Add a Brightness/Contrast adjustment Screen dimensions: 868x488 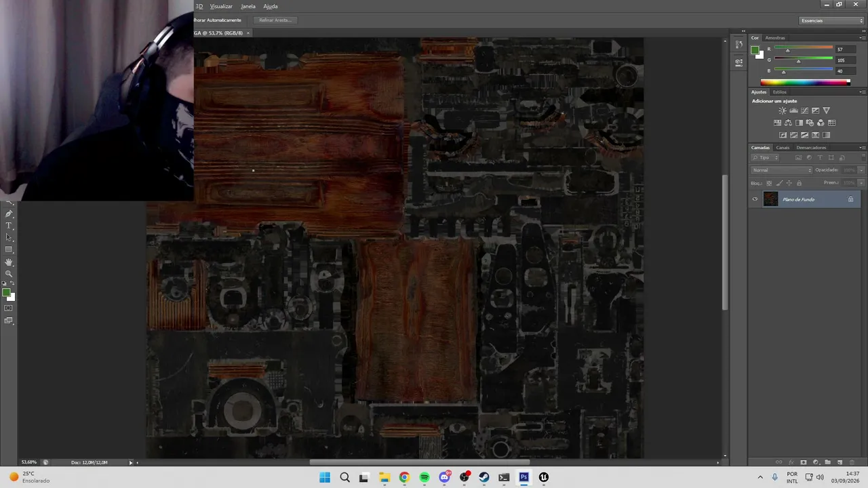783,110
